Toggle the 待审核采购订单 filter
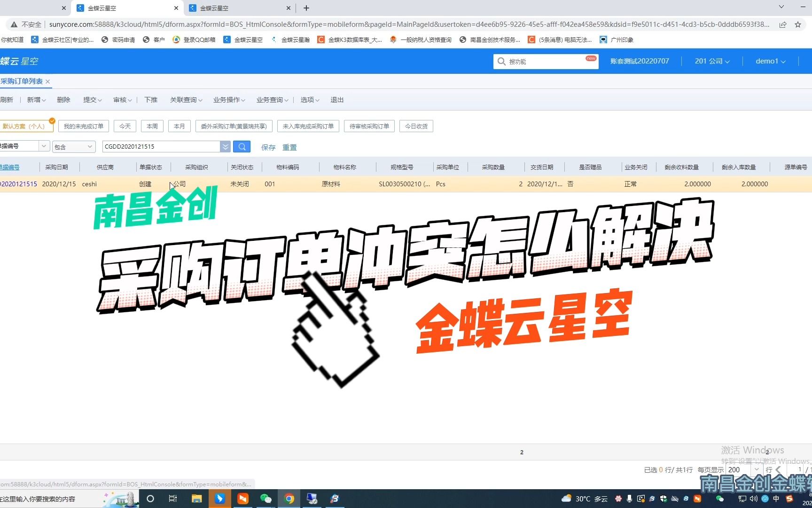 click(369, 126)
